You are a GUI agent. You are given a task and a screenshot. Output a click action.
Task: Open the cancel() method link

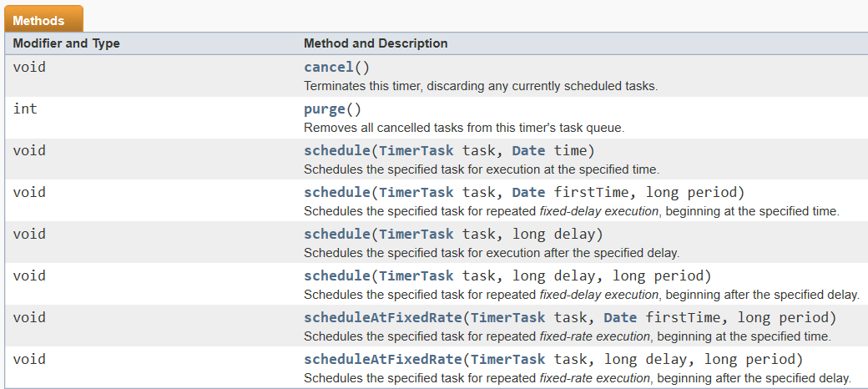[329, 68]
